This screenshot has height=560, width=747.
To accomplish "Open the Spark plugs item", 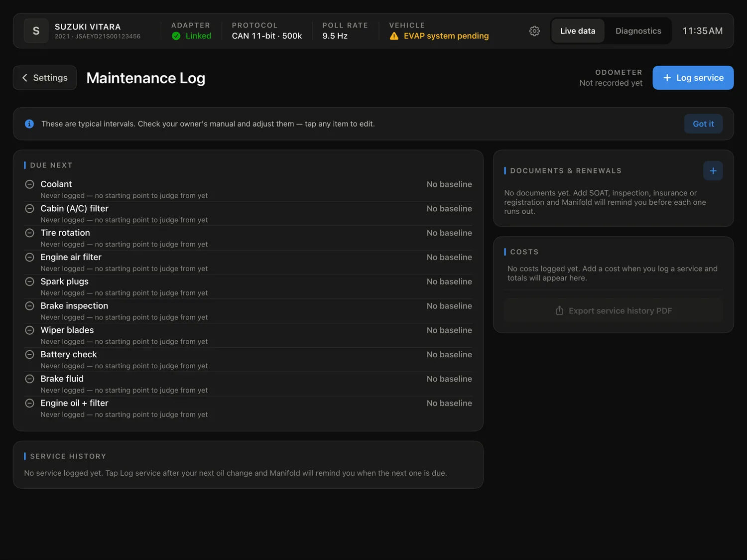I will pos(249,286).
